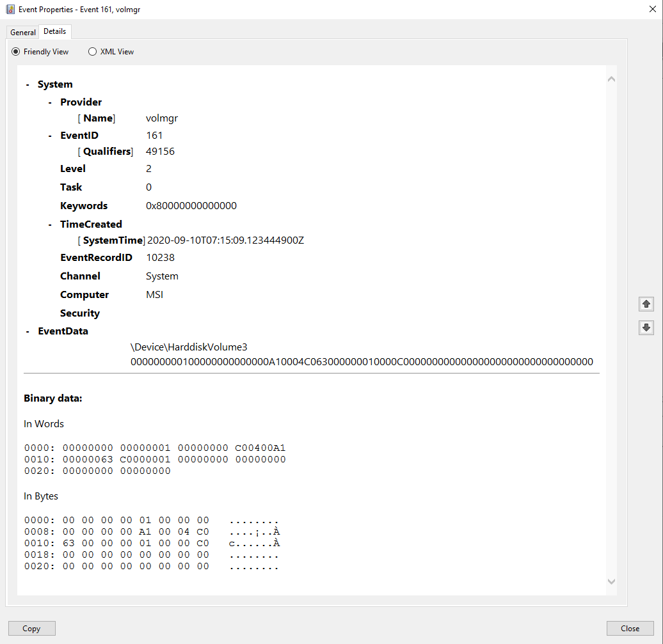Click the \Device\HarddiskVolume3 event data text
This screenshot has width=663, height=644.
[x=189, y=347]
